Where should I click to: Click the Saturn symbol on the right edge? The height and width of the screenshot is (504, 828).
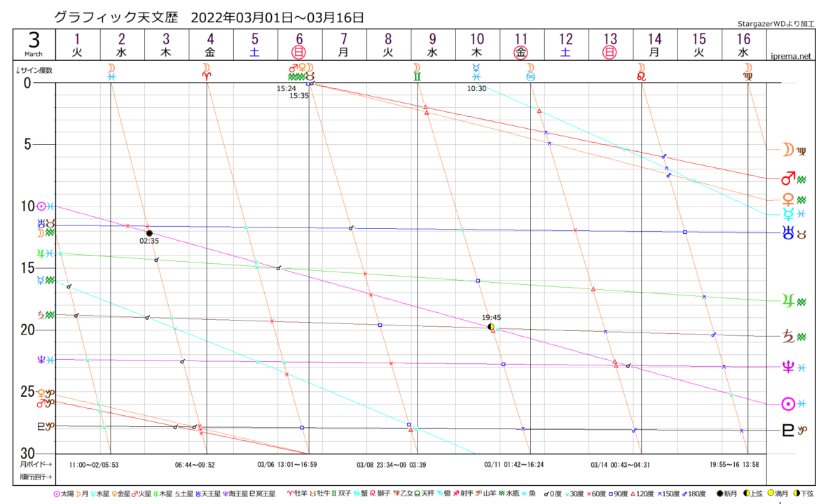click(x=788, y=335)
